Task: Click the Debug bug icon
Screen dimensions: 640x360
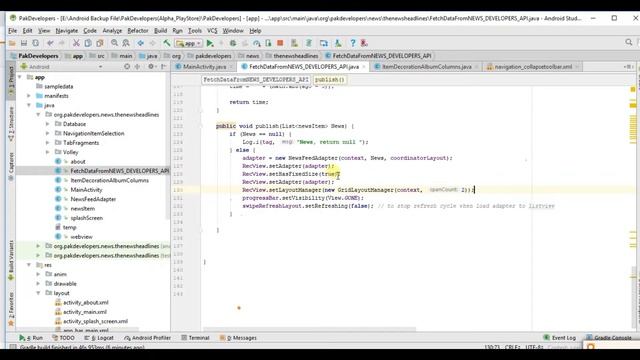Action: (x=233, y=43)
